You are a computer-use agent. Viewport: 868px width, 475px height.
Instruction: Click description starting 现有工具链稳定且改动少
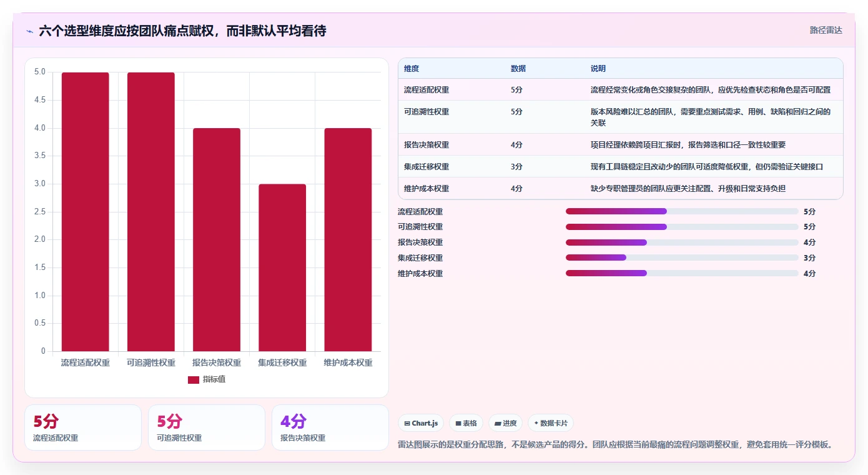(x=707, y=166)
